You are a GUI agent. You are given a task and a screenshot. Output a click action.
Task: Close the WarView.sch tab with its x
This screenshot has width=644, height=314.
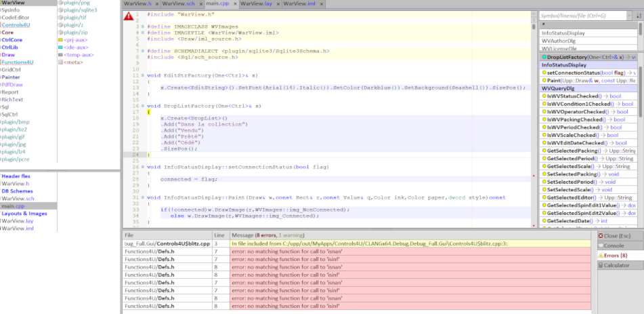pyautogui.click(x=201, y=4)
